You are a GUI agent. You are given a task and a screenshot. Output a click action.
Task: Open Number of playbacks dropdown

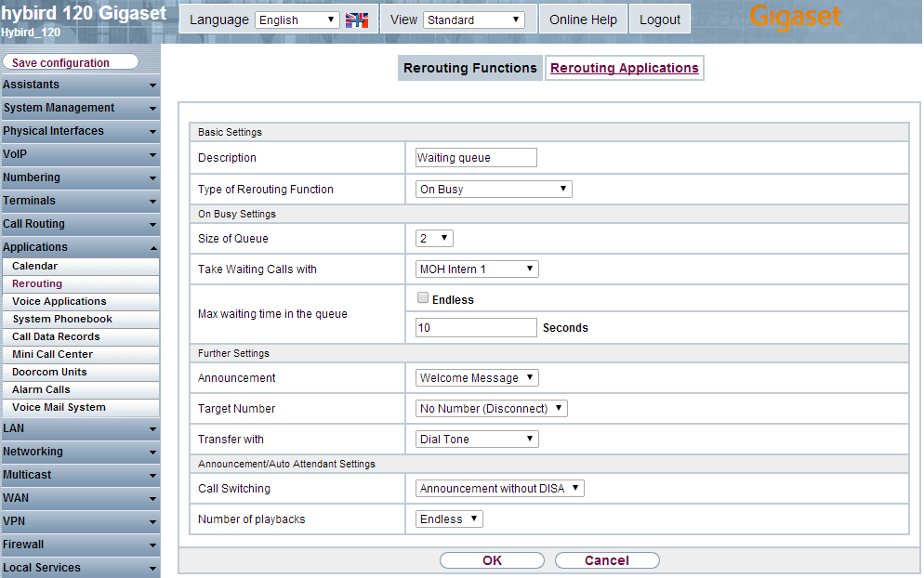point(449,519)
